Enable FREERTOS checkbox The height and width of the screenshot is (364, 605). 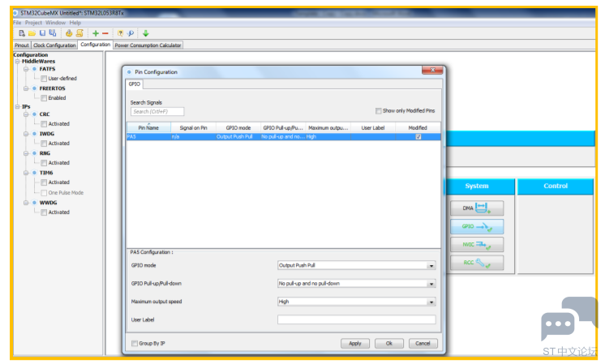[x=44, y=98]
